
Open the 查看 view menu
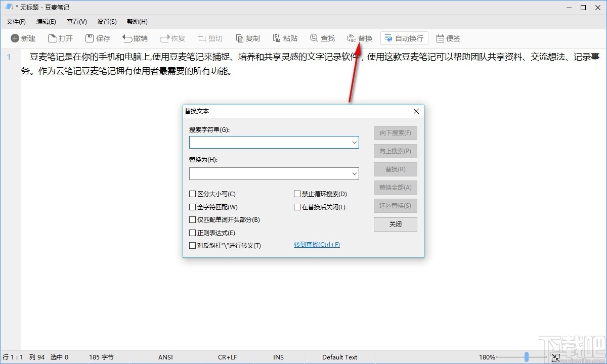coord(76,21)
